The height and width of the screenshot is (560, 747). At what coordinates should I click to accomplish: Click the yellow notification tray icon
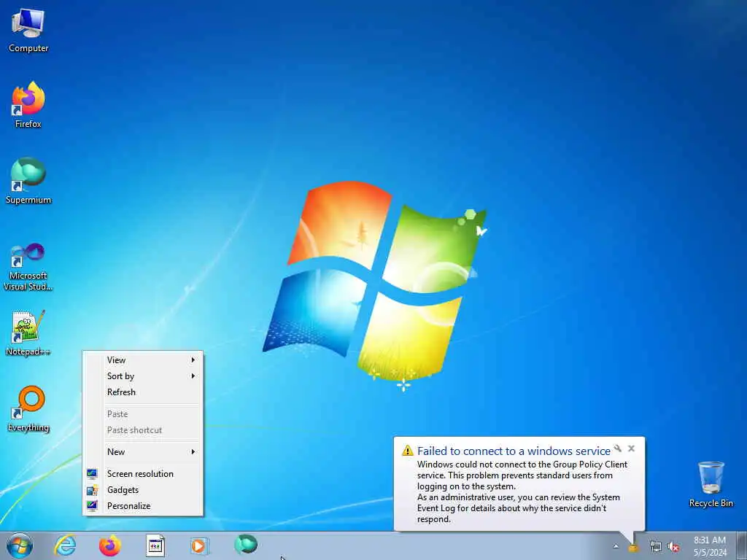coord(633,548)
